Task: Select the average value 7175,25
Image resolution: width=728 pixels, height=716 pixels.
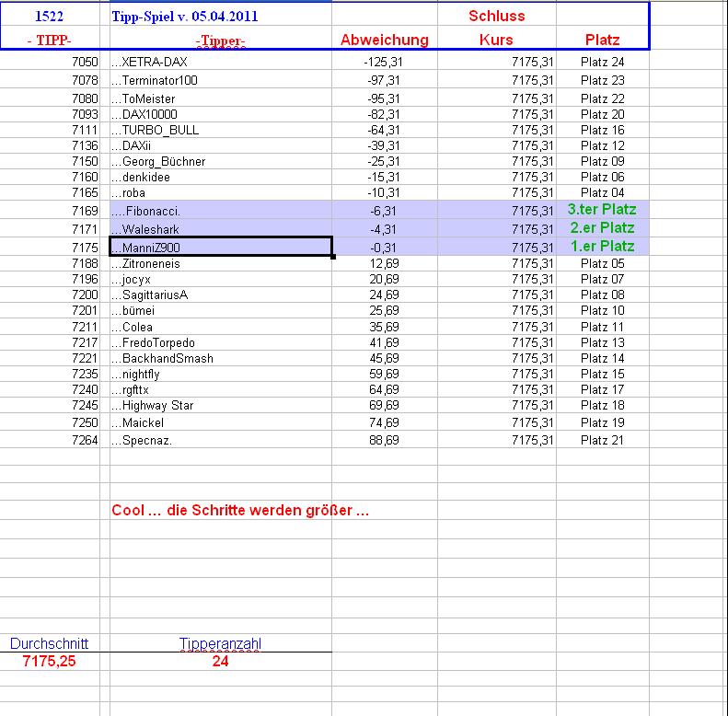Action: [x=49, y=661]
